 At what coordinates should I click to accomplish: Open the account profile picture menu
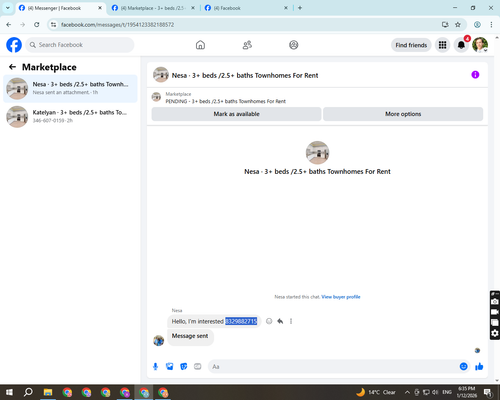tap(480, 45)
